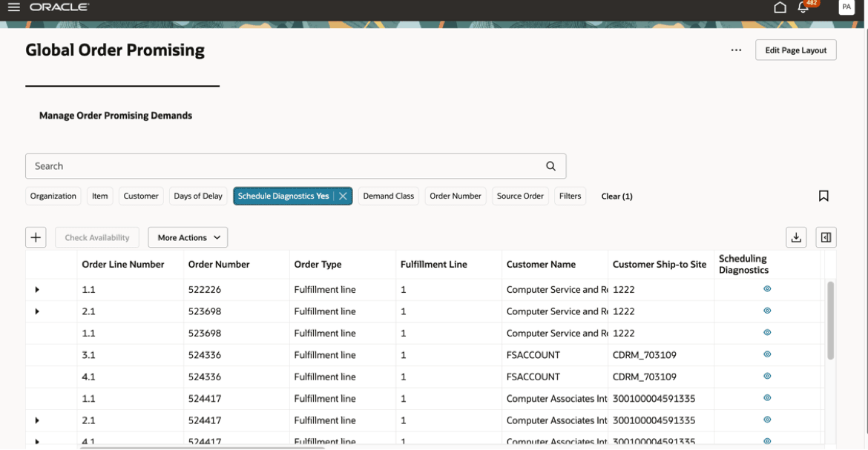View diagnostics for 524336 line 3.1
Image resolution: width=868 pixels, height=450 pixels.
[767, 354]
